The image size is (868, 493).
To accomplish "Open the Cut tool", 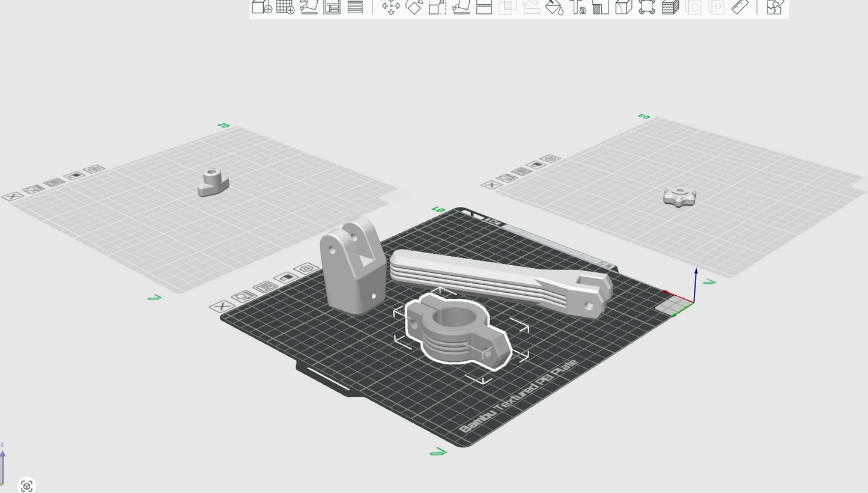I will pos(484,7).
